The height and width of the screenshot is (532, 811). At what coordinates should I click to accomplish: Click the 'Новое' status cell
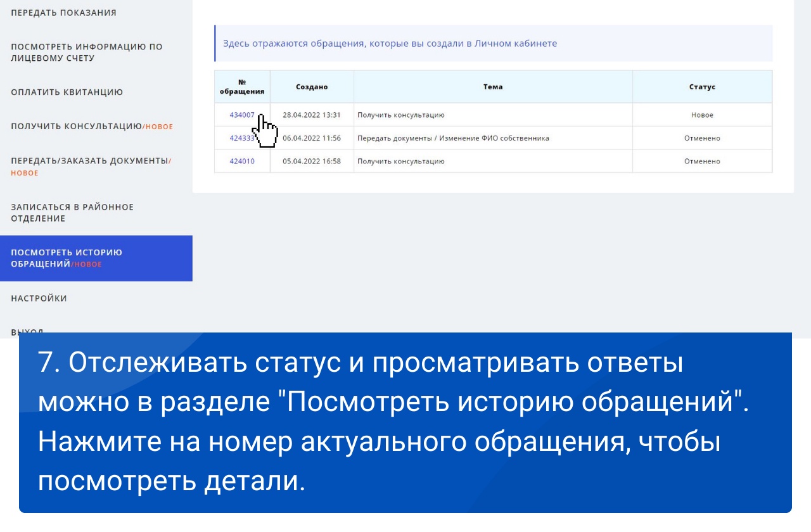pos(702,115)
